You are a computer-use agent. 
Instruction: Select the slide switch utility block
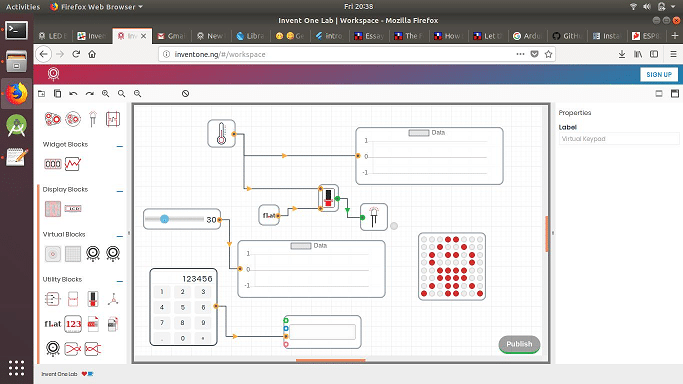point(93,299)
